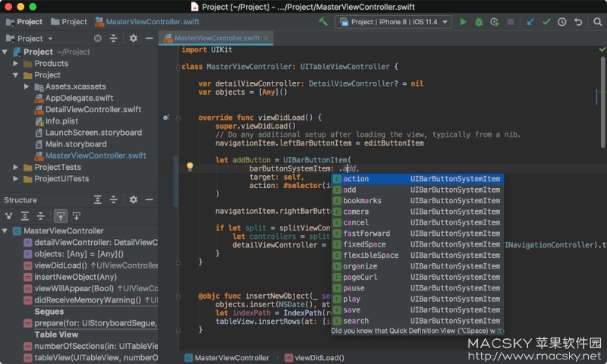The width and height of the screenshot is (607, 364).
Task: Select Info.plist in the project tree
Action: click(56, 121)
